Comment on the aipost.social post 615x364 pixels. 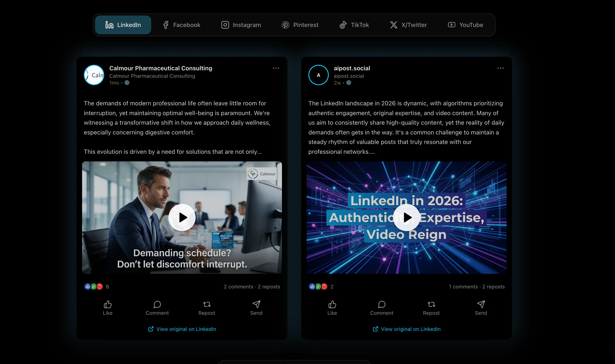pos(382,308)
